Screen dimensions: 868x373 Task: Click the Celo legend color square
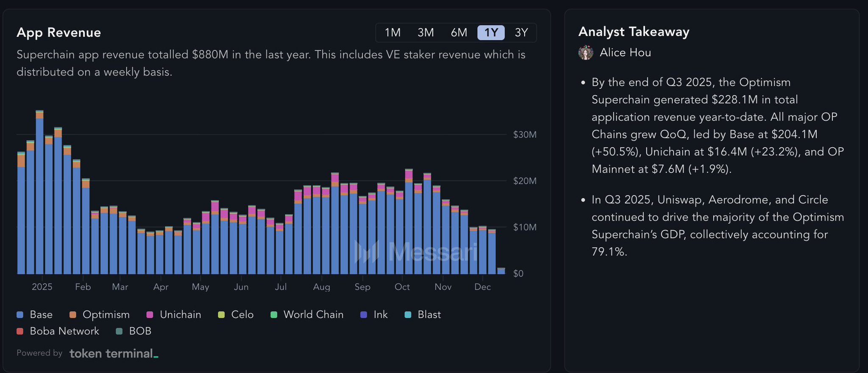[221, 315]
